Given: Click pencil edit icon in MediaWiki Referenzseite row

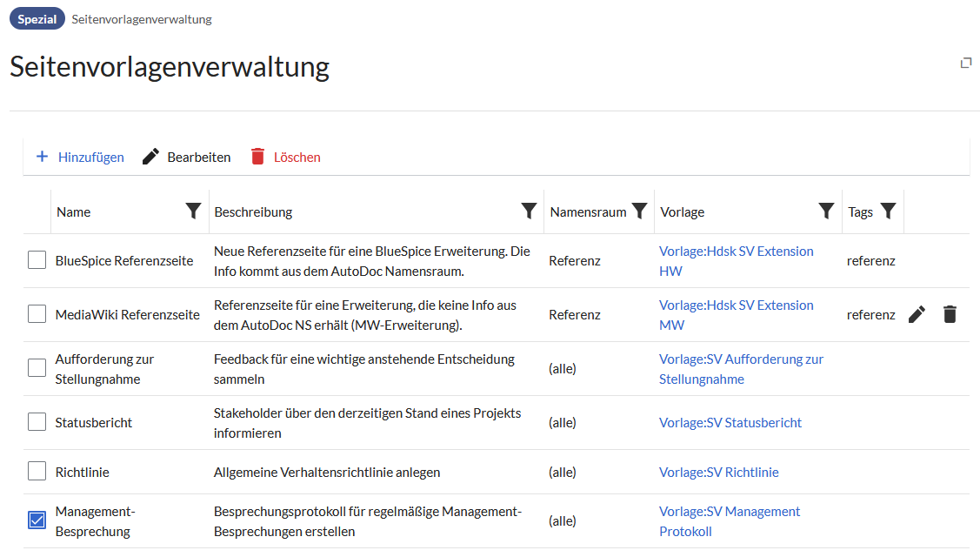Looking at the screenshot, I should click(917, 315).
